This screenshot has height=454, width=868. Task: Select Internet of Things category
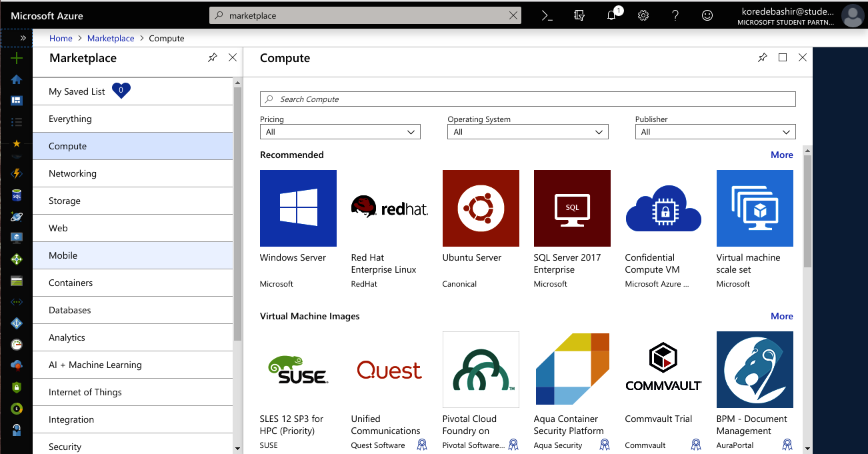click(x=133, y=392)
